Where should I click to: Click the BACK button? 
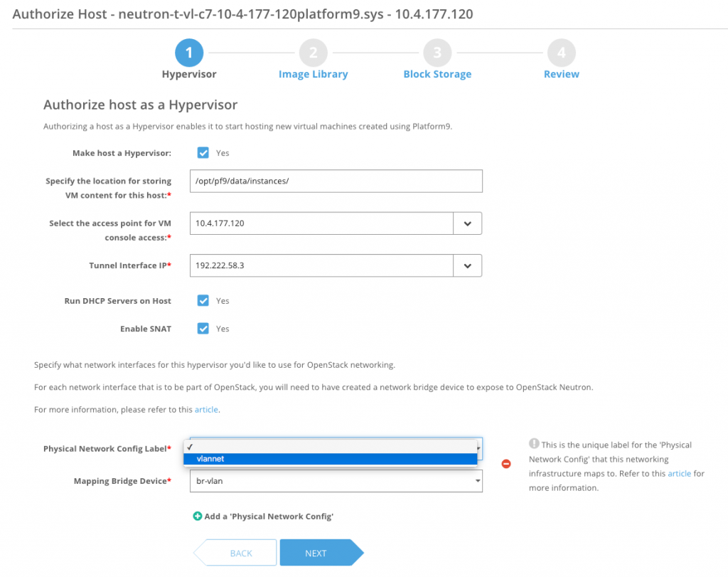(240, 553)
